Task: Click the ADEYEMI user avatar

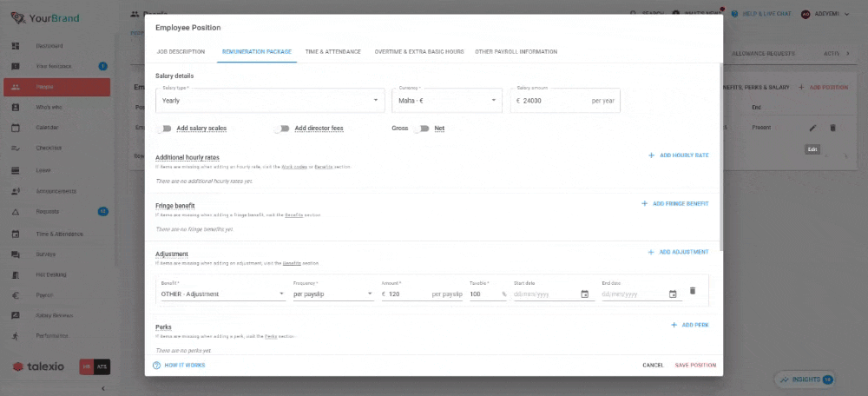Action: 806,14
